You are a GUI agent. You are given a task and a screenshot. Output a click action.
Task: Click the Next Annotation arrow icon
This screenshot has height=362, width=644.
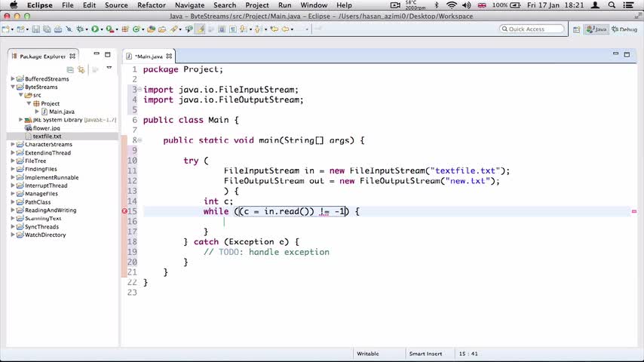point(243,29)
